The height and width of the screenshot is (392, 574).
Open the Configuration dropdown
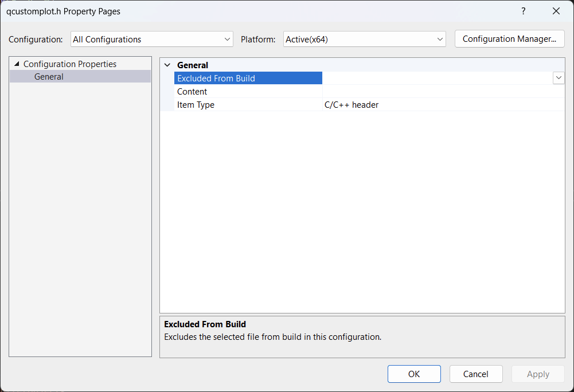coord(151,40)
